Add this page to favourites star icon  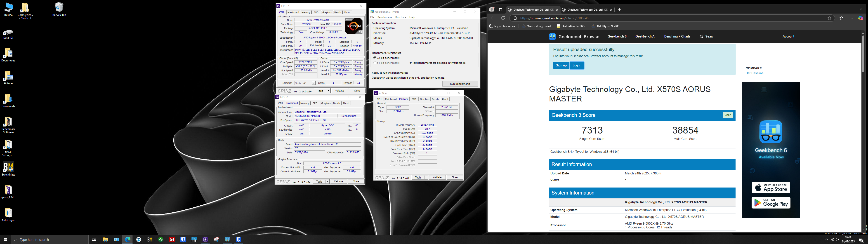coord(829,18)
